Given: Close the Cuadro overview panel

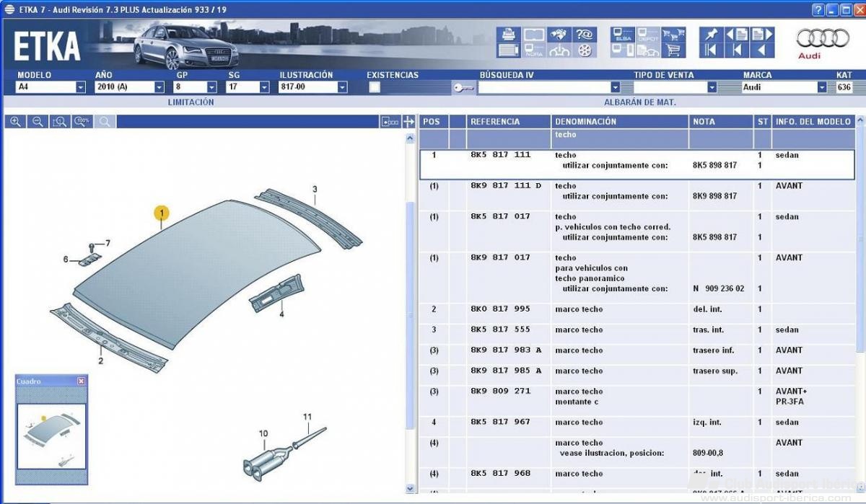Looking at the screenshot, I should pos(81,381).
